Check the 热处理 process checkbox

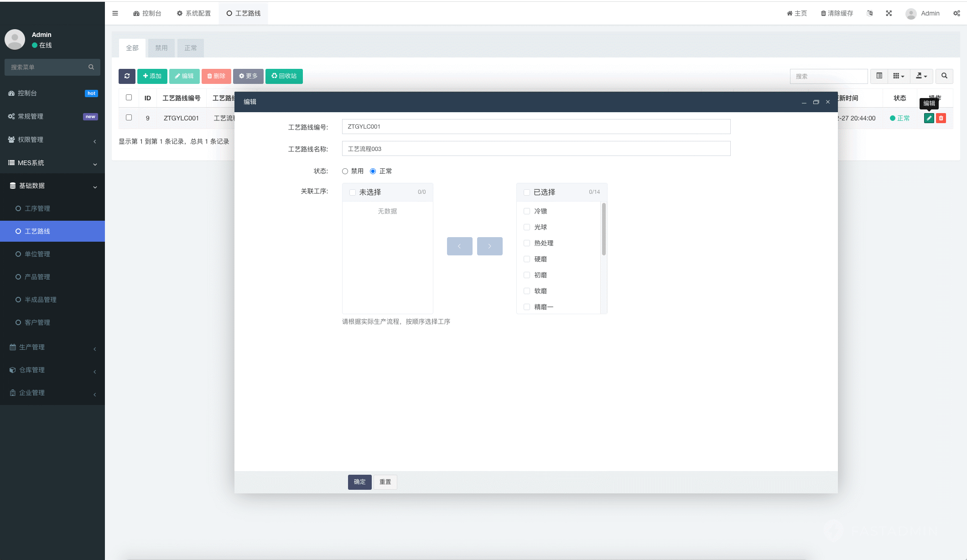tap(527, 243)
